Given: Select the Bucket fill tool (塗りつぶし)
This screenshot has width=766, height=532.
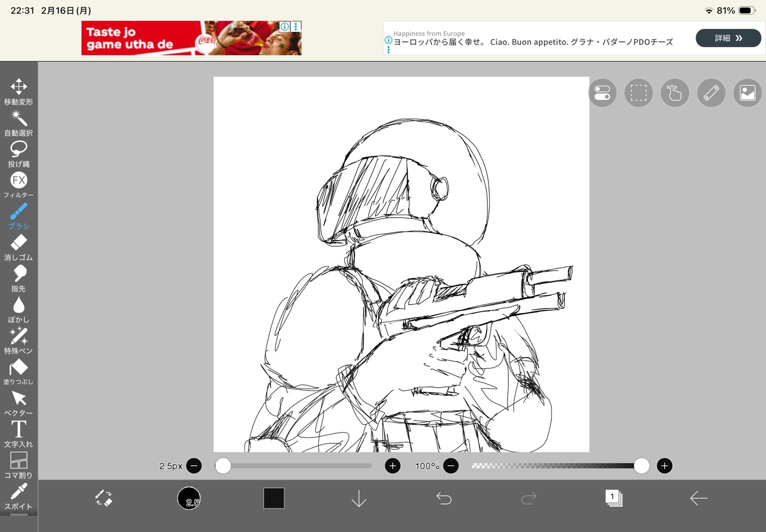Looking at the screenshot, I should pyautogui.click(x=18, y=371).
